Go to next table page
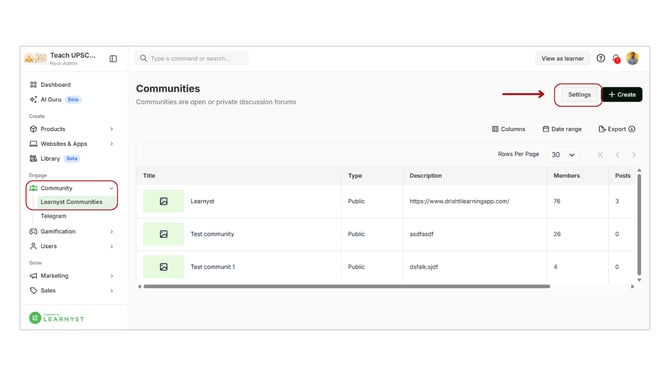 (x=634, y=155)
